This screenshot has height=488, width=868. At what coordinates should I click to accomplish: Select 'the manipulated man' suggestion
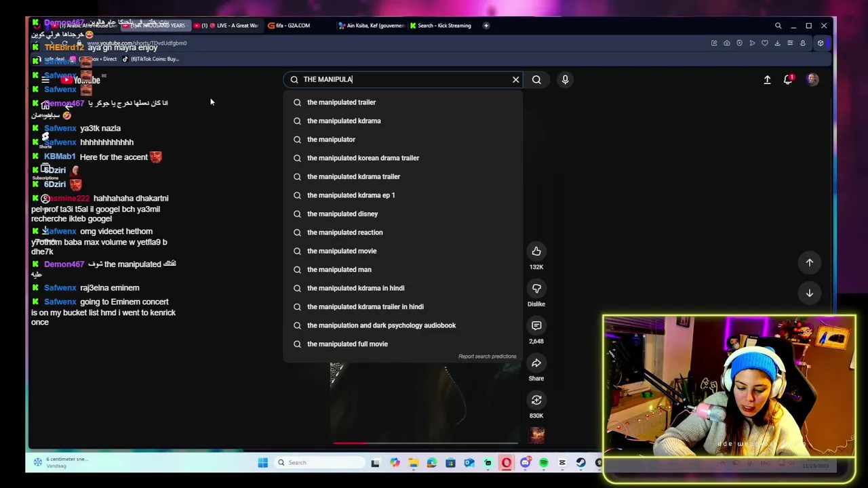pos(403,270)
